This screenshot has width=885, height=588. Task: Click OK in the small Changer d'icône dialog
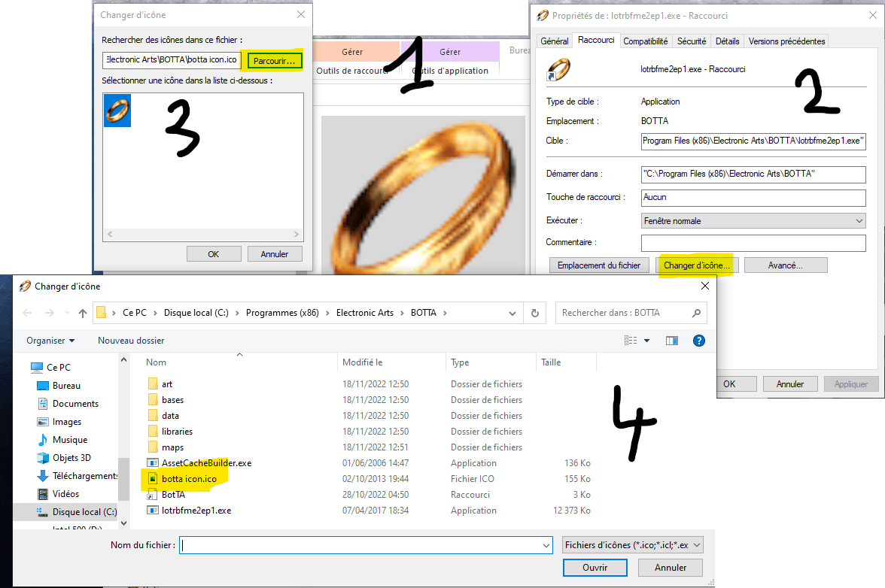pyautogui.click(x=214, y=254)
